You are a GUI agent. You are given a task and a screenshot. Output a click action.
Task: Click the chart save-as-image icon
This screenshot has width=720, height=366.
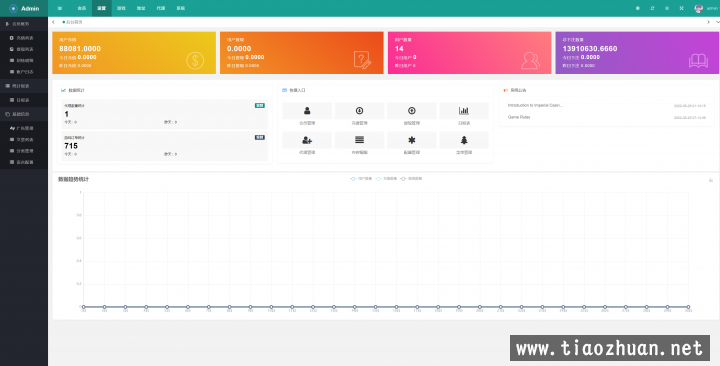[711, 180]
